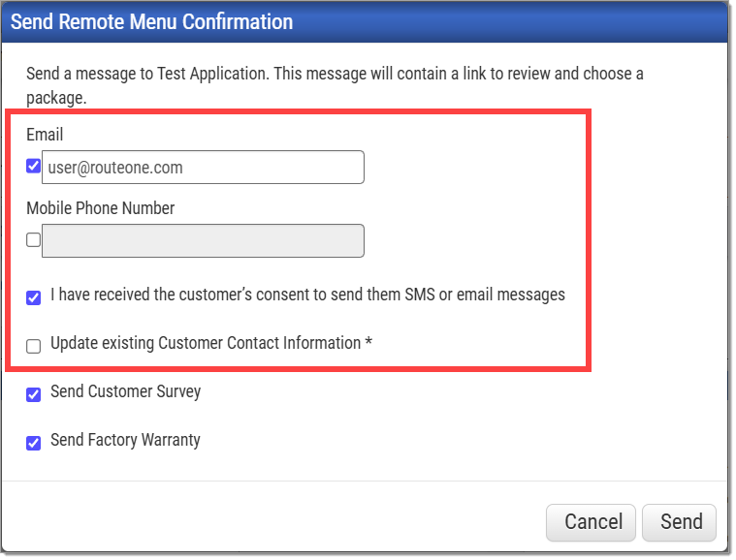Click the greyed-out mobile phone number field

(x=203, y=241)
